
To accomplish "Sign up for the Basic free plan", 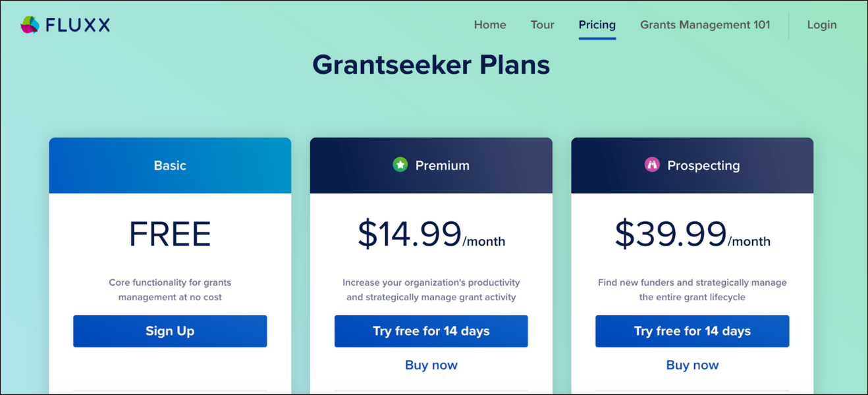I will click(x=170, y=331).
